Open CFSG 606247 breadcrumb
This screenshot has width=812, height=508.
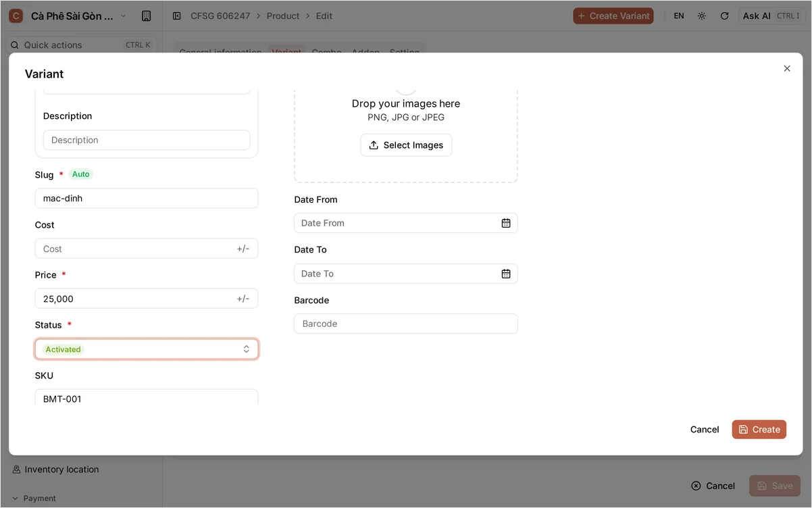220,16
